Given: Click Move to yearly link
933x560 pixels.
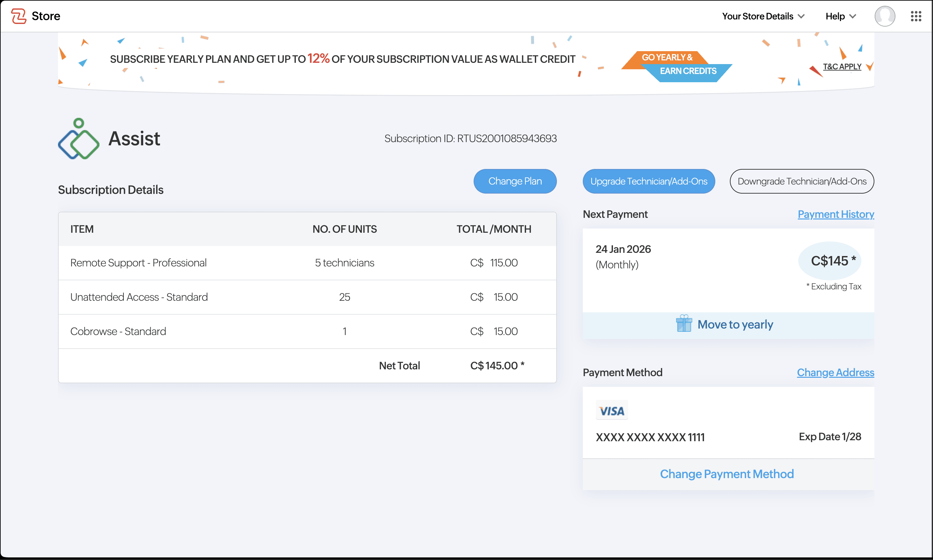Looking at the screenshot, I should 735,325.
